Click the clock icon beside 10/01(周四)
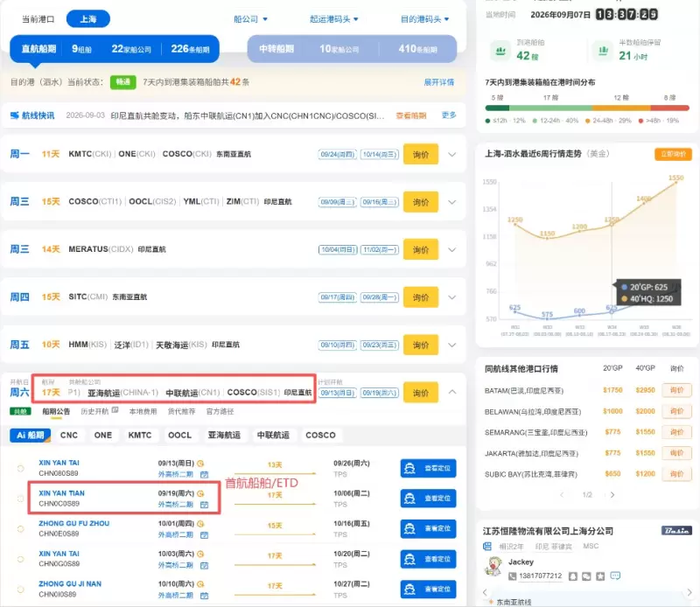The width and height of the screenshot is (700, 607). (x=201, y=524)
